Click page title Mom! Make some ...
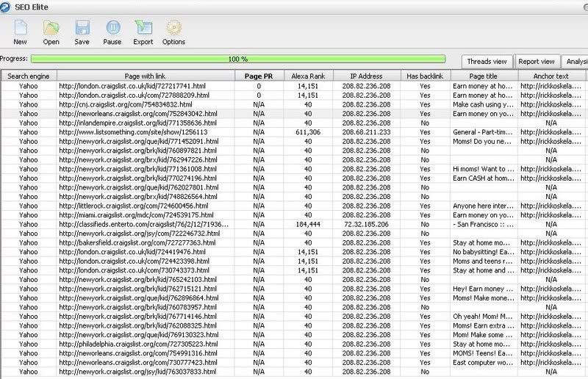The image size is (588, 379). pos(482,335)
